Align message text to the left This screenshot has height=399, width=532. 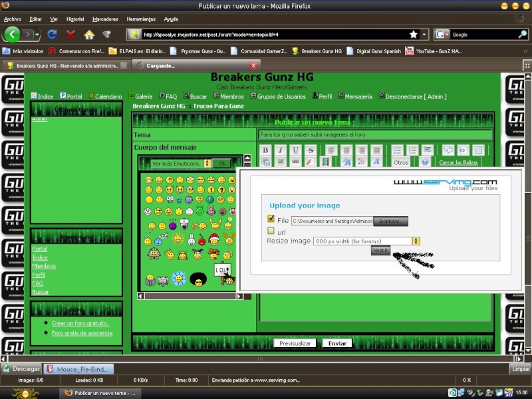pyautogui.click(x=331, y=150)
